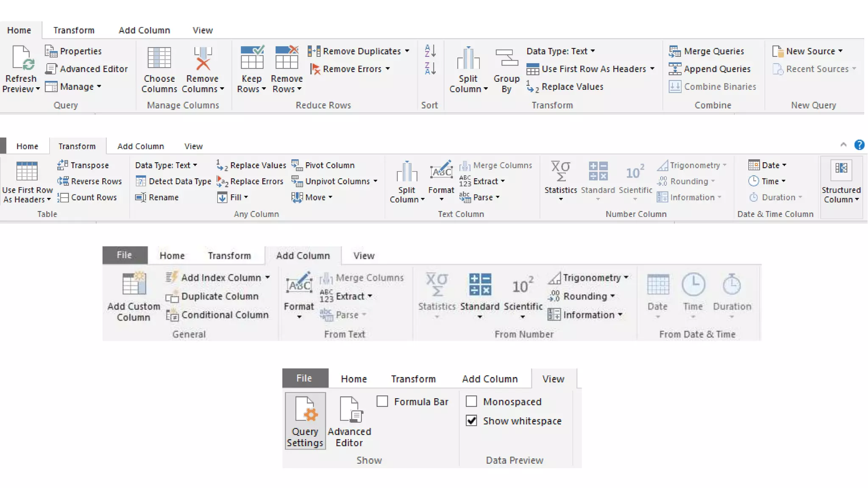Expand the Remove Duplicates dropdown

(x=407, y=51)
